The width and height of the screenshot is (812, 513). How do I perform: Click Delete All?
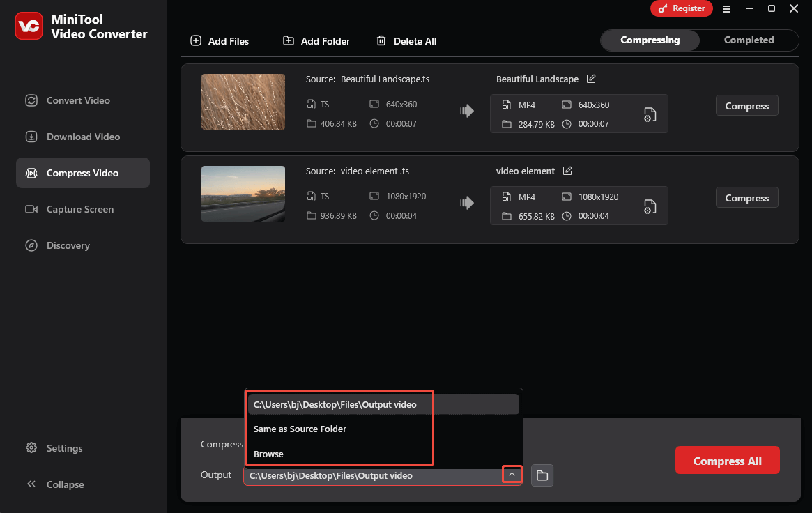tap(406, 41)
